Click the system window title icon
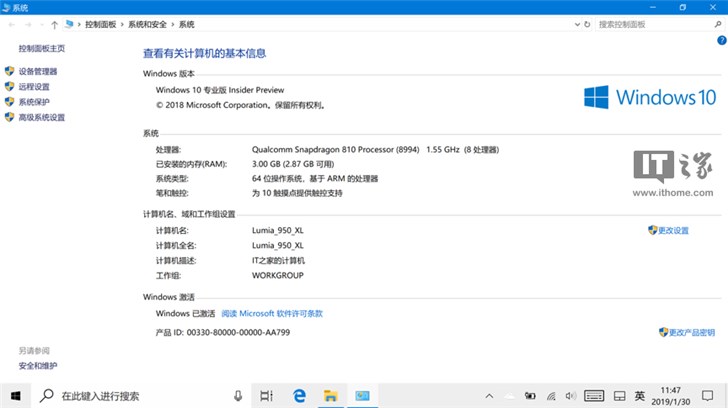Image resolution: width=728 pixels, height=408 pixels. [6, 7]
